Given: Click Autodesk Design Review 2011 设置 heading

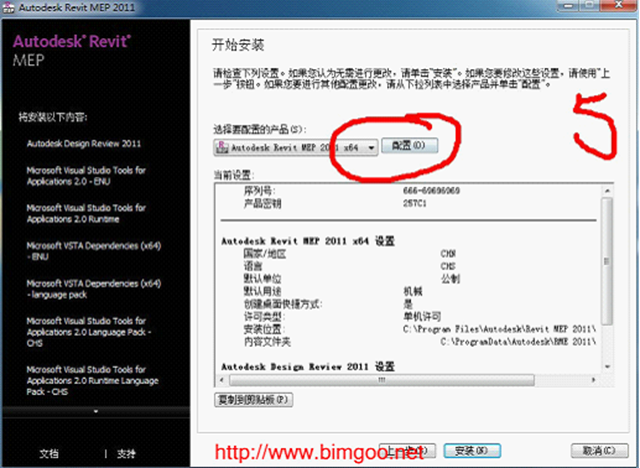Looking at the screenshot, I should (x=308, y=366).
